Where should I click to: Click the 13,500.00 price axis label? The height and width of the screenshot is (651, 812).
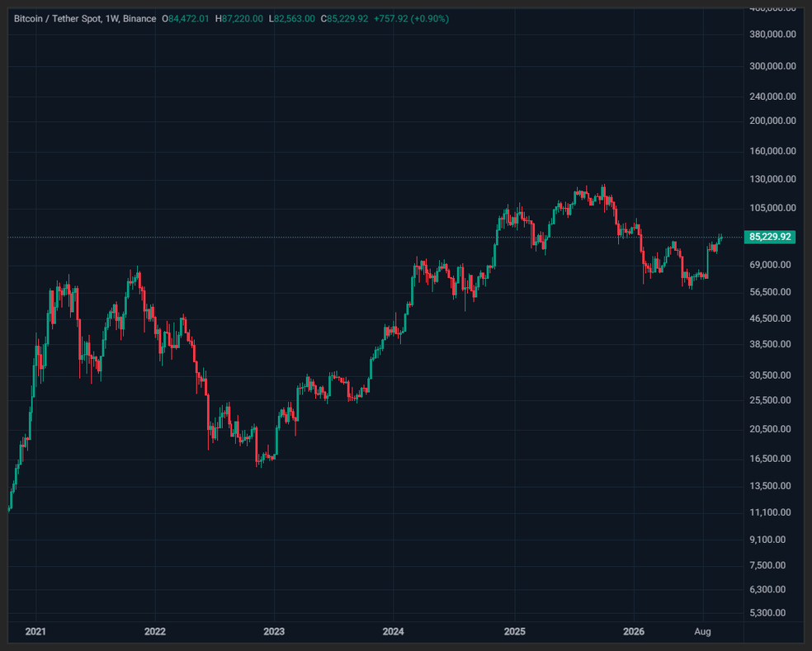[770, 486]
